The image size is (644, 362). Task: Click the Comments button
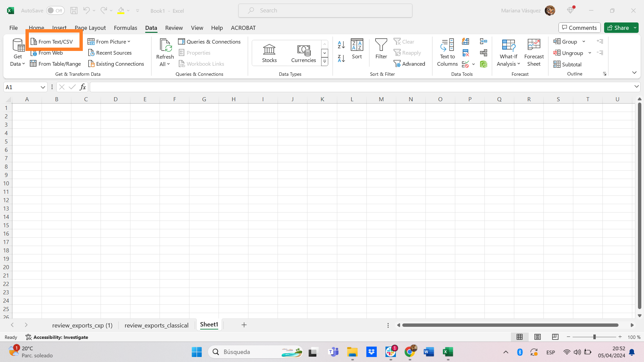(579, 28)
